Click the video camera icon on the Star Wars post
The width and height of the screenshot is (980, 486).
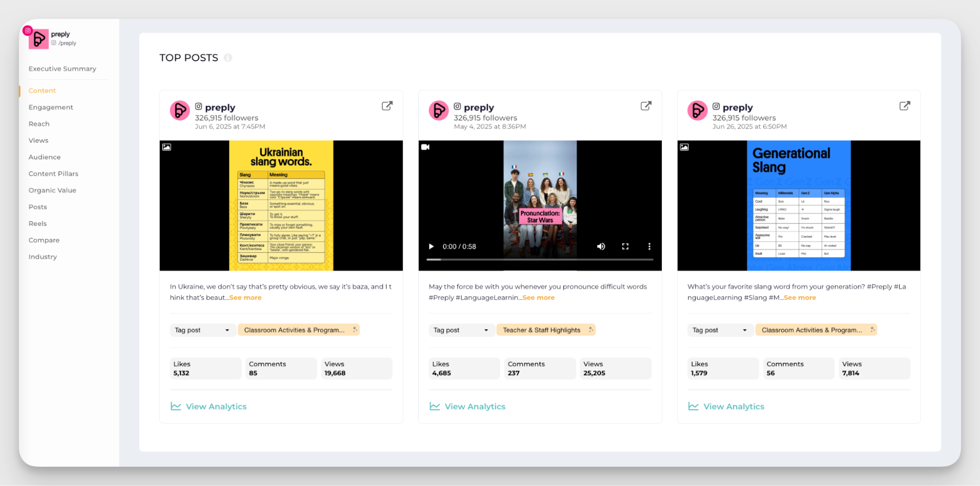coord(426,146)
